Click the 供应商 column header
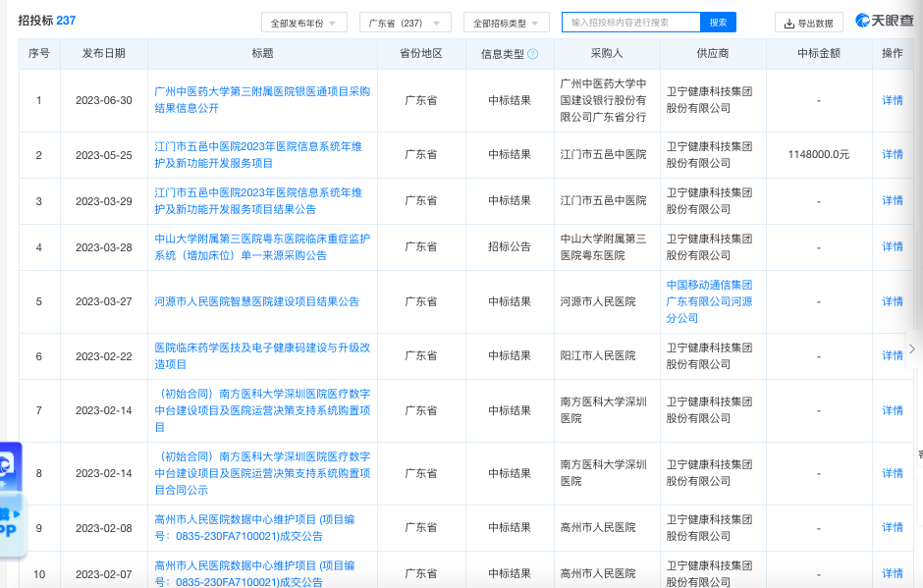 713,54
